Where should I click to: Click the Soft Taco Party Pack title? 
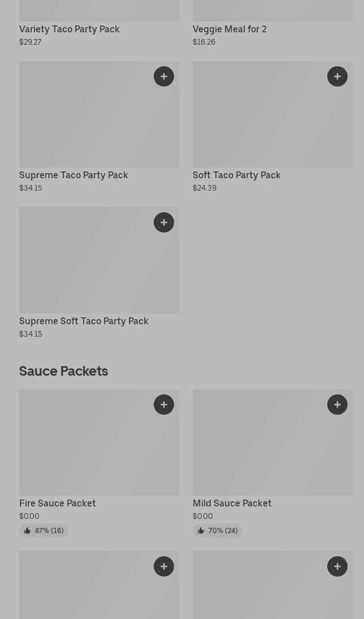pos(236,175)
